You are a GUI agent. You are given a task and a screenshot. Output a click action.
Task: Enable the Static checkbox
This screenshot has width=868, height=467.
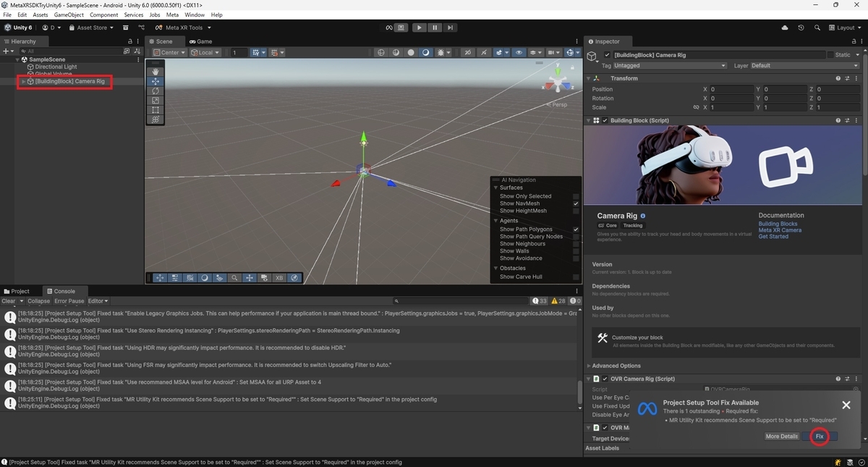(x=830, y=55)
